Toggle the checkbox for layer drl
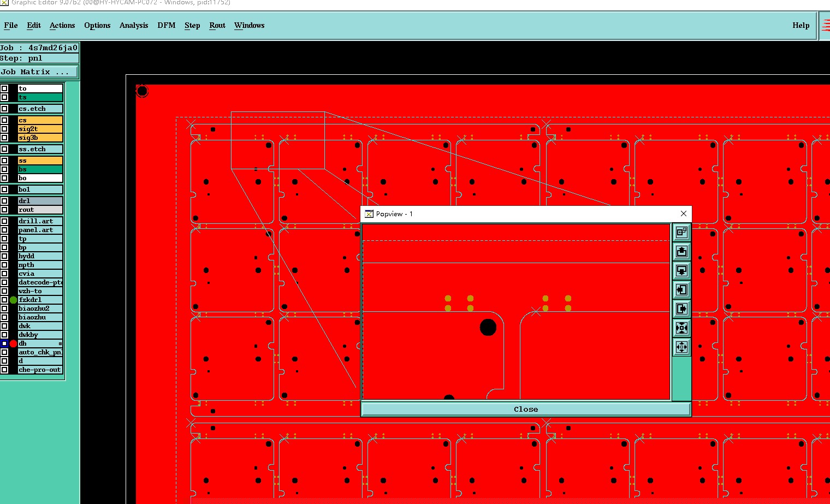 pyautogui.click(x=4, y=201)
